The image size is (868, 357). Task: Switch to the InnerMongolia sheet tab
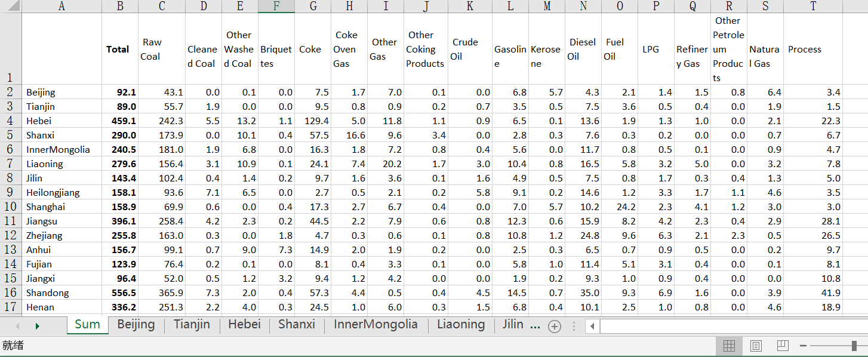point(375,325)
